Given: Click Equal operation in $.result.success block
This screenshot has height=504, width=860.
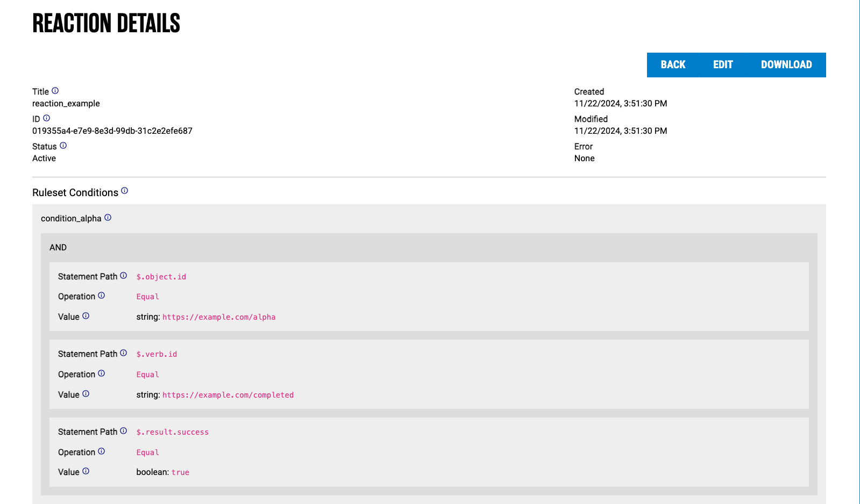Looking at the screenshot, I should click(148, 452).
